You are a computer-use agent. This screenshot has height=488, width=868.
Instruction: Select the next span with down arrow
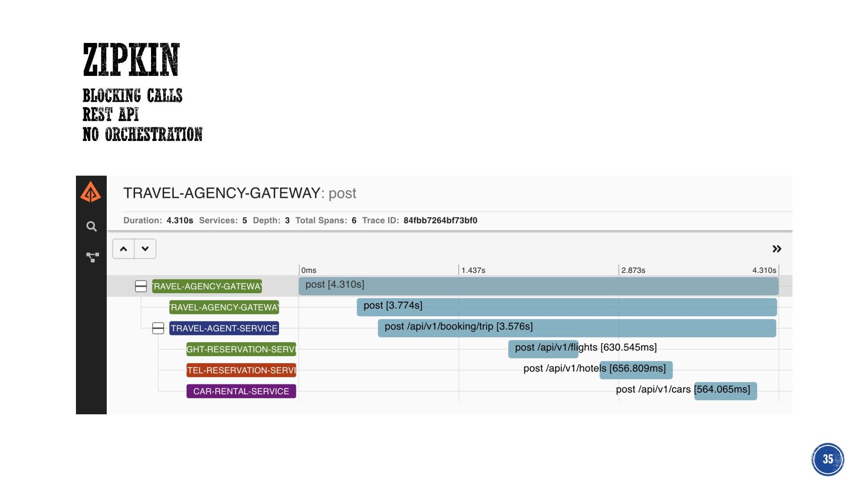[145, 249]
